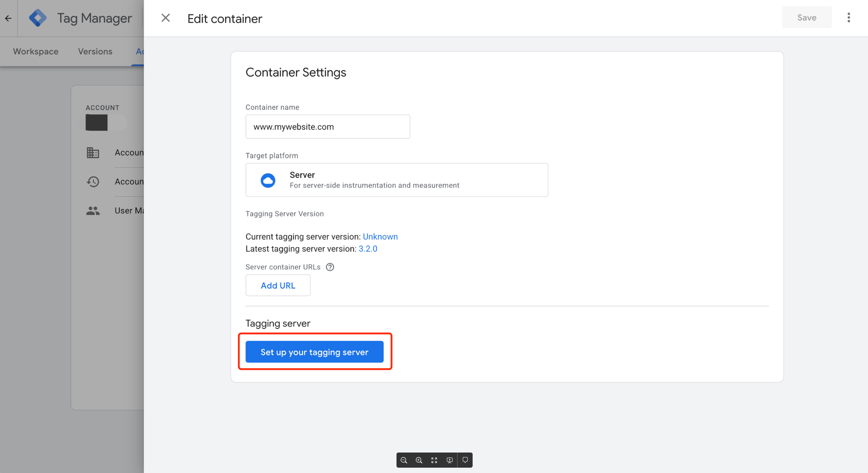Viewport: 868px width, 473px height.
Task: Click the fullscreen expand arrows icon
Action: (434, 460)
